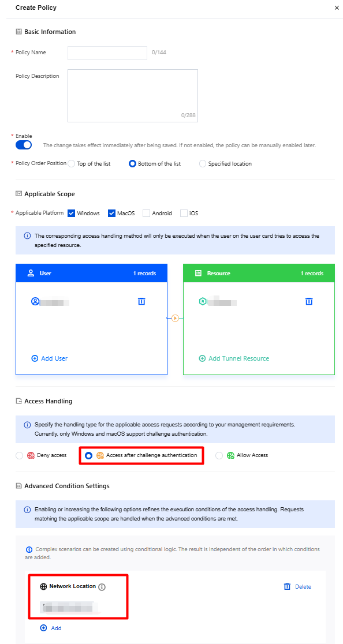
Task: Click the plus icon beside Add User
Action: (35, 358)
